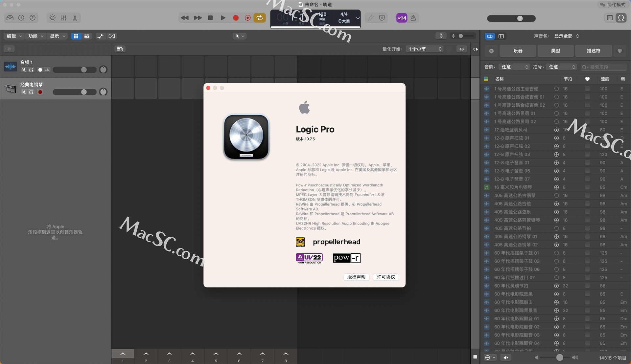Open the 显示 menu in tracks area
The height and width of the screenshot is (364, 631).
pyautogui.click(x=58, y=36)
